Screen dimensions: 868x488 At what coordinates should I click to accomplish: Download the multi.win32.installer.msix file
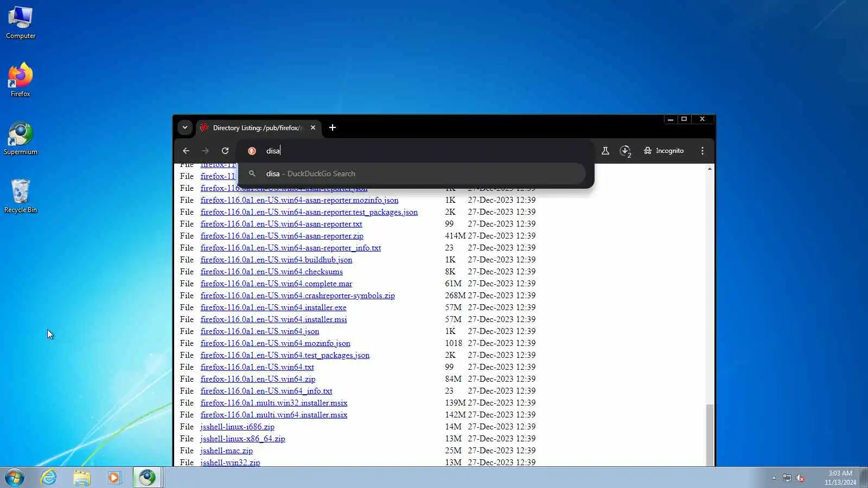274,403
